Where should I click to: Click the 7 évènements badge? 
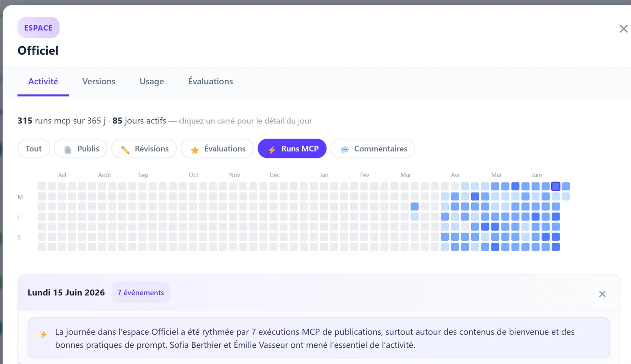[x=141, y=293]
